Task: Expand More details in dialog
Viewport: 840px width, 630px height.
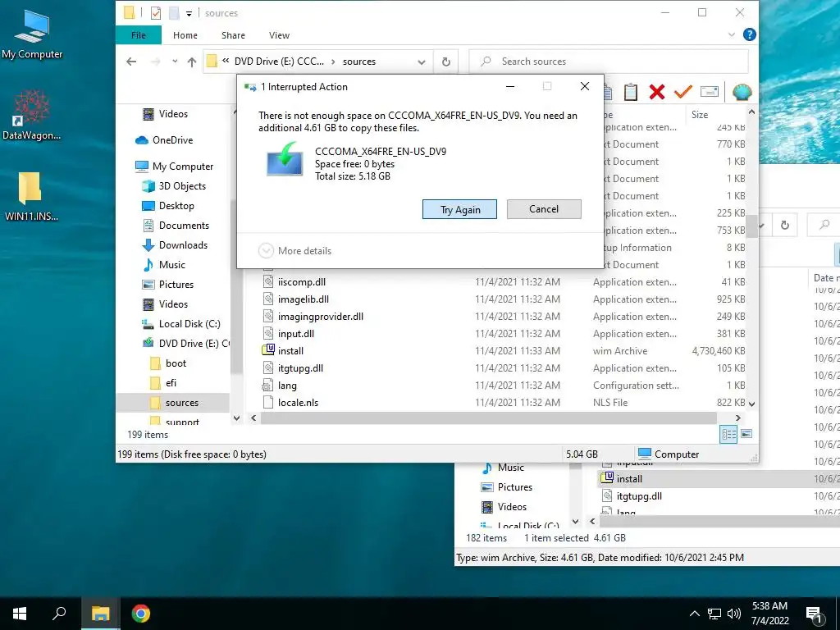Action: [x=294, y=251]
